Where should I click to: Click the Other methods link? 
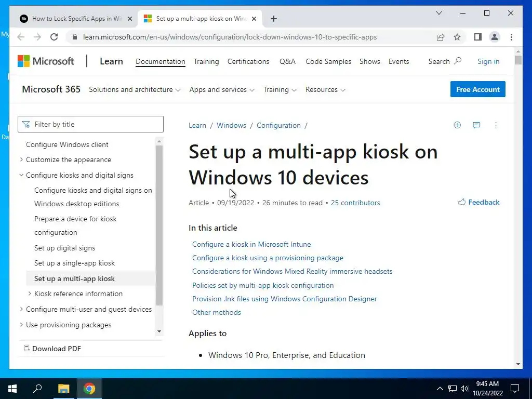217,312
